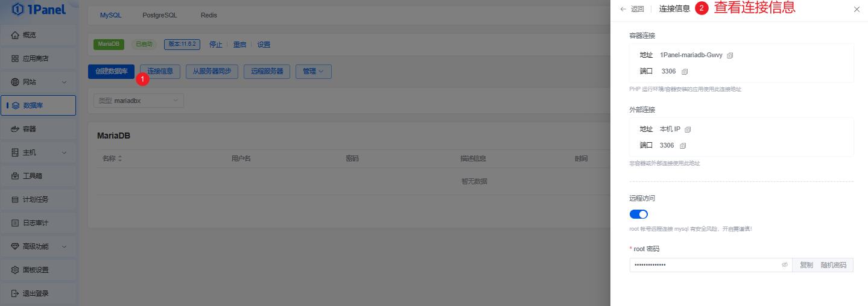Expand the 网站 sidebar submenu
Viewport: 868px width, 306px height.
pyautogui.click(x=39, y=82)
